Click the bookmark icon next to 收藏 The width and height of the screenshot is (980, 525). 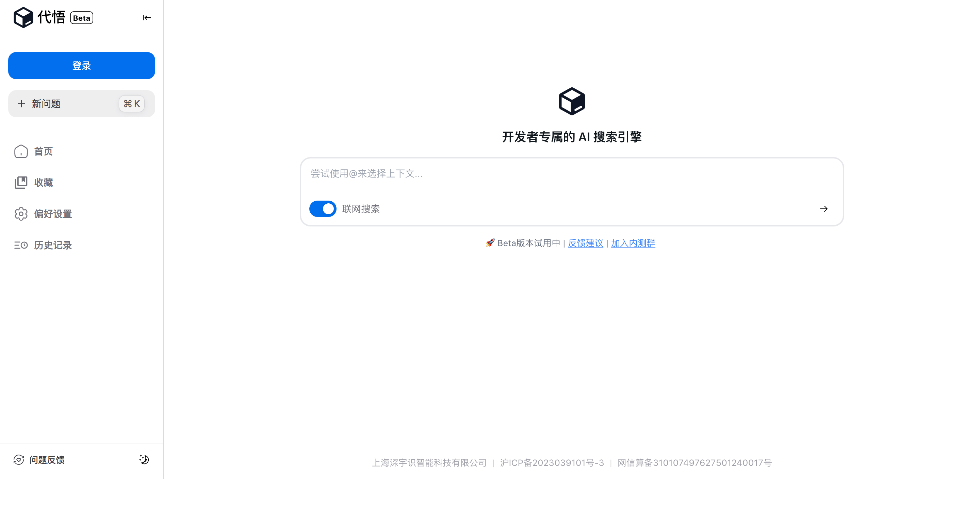click(21, 183)
